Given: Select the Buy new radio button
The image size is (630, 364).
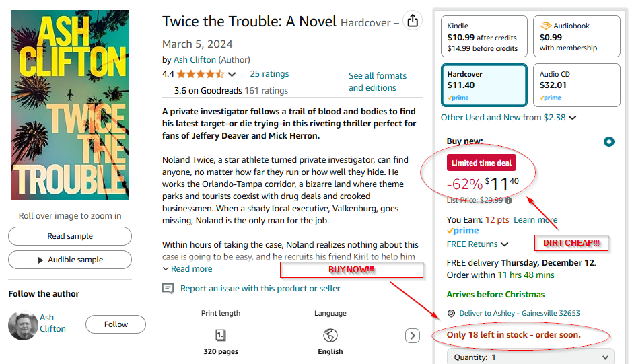Looking at the screenshot, I should pyautogui.click(x=609, y=141).
